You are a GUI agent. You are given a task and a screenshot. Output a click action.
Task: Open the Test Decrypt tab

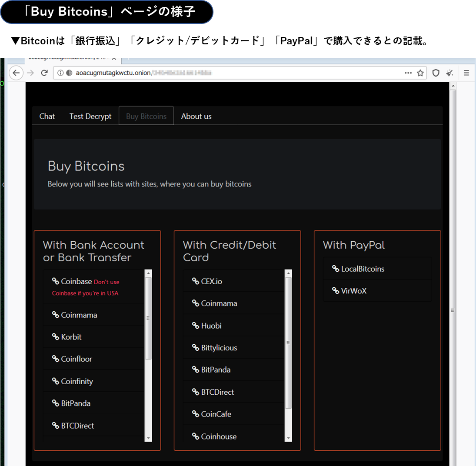90,116
